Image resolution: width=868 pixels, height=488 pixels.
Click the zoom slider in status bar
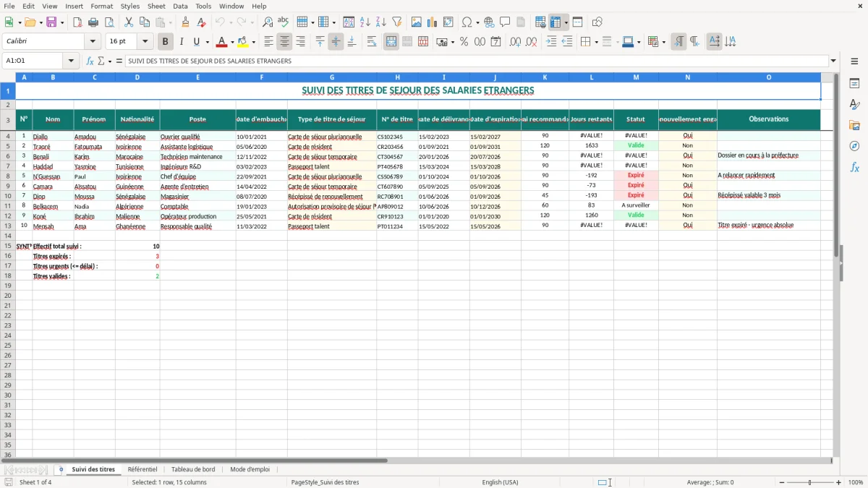pos(810,482)
